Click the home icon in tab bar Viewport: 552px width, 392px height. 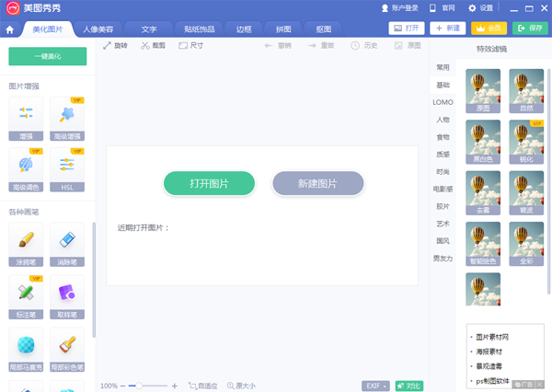pos(10,29)
